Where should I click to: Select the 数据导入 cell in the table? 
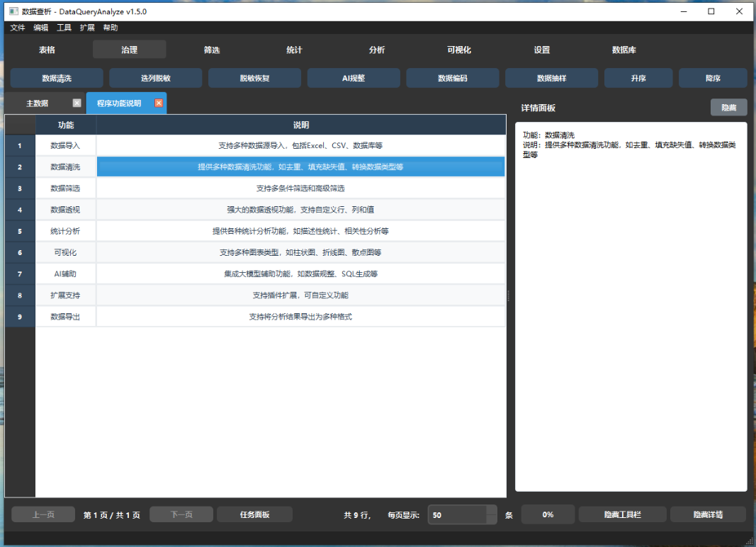coord(66,146)
